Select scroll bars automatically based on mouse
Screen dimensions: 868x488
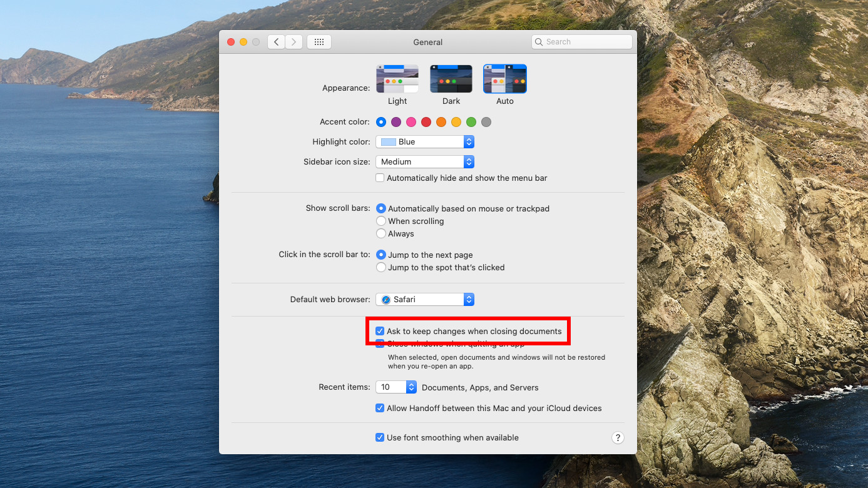[381, 208]
